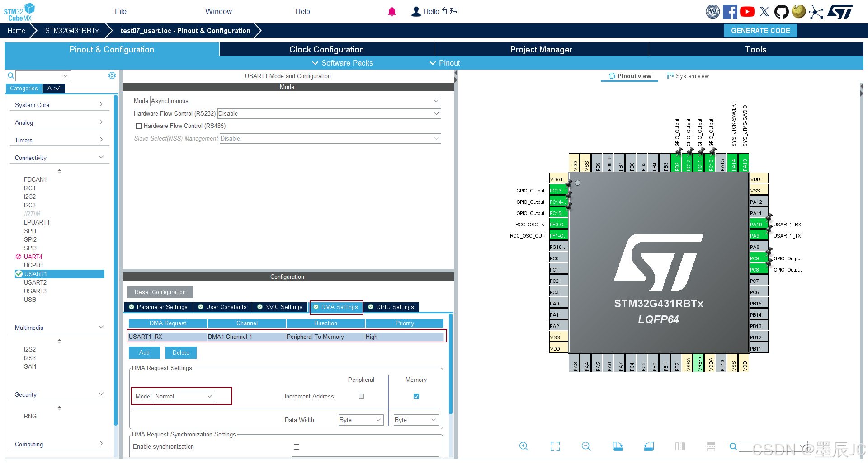
Task: Open the GPIO Settings tab
Action: point(391,307)
